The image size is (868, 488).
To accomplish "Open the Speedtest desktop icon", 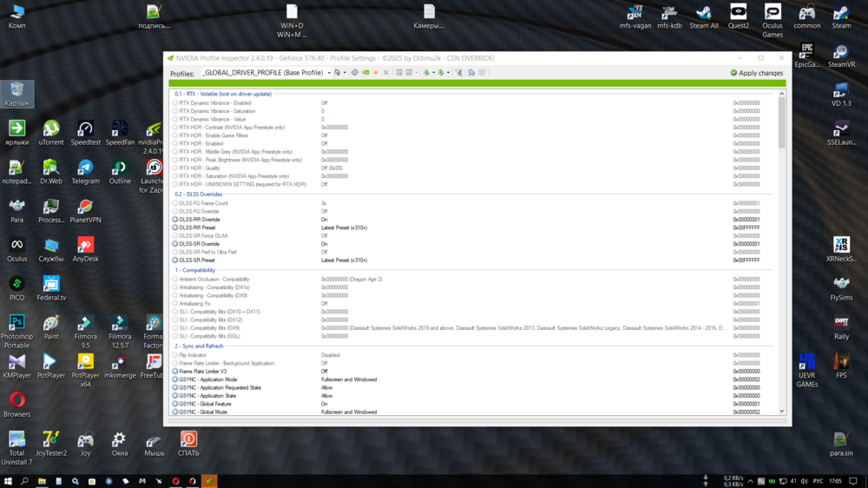I will click(x=85, y=133).
